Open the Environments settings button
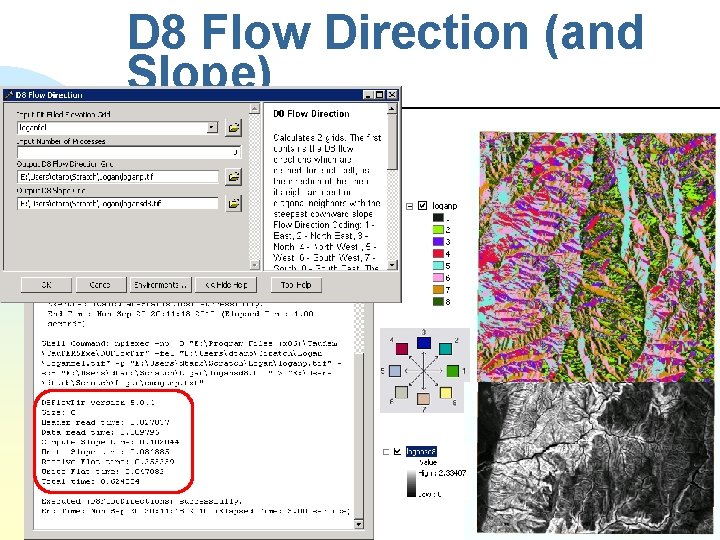This screenshot has height=540, width=720. pyautogui.click(x=160, y=285)
